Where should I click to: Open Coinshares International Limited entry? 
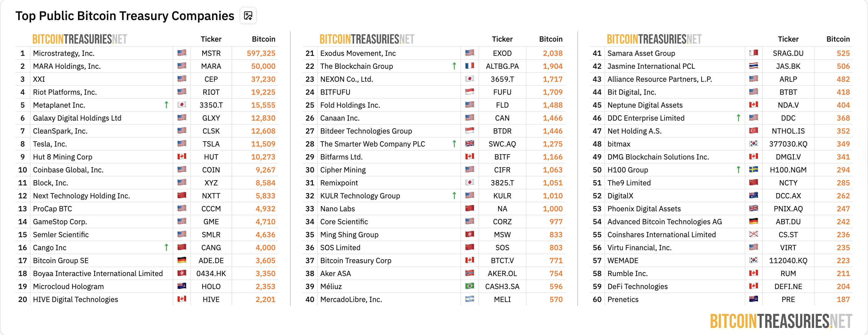pyautogui.click(x=661, y=234)
